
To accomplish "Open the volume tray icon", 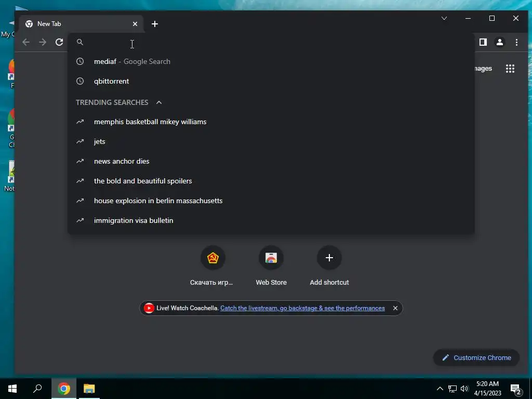I will click(464, 389).
